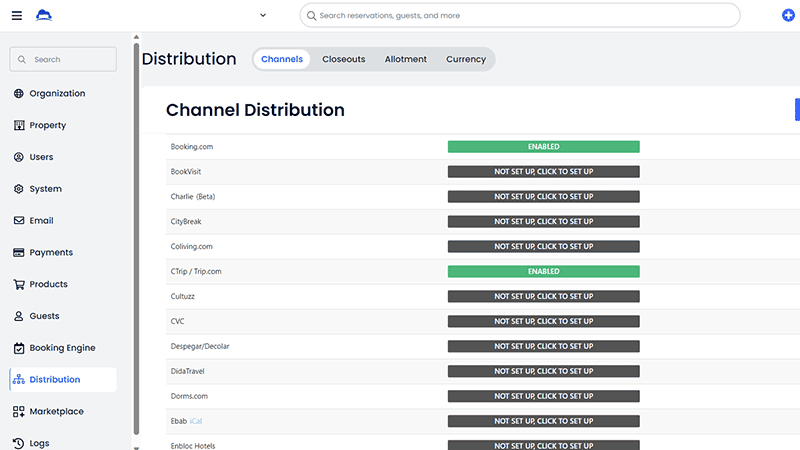Set up the Charlie (Beta) channel
The image size is (800, 450).
[x=543, y=197]
